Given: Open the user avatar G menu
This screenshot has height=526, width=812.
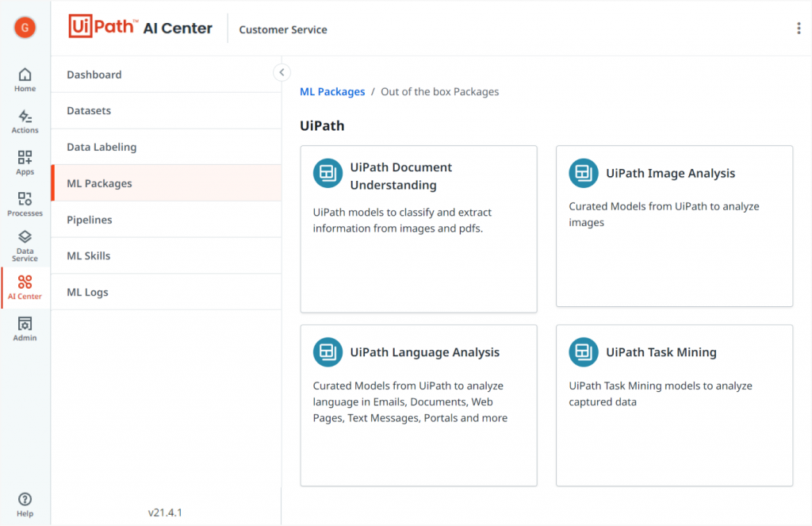Looking at the screenshot, I should click(25, 28).
